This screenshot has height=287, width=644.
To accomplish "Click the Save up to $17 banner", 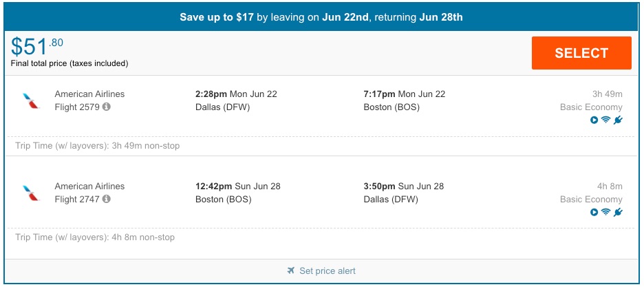I will click(x=321, y=17).
